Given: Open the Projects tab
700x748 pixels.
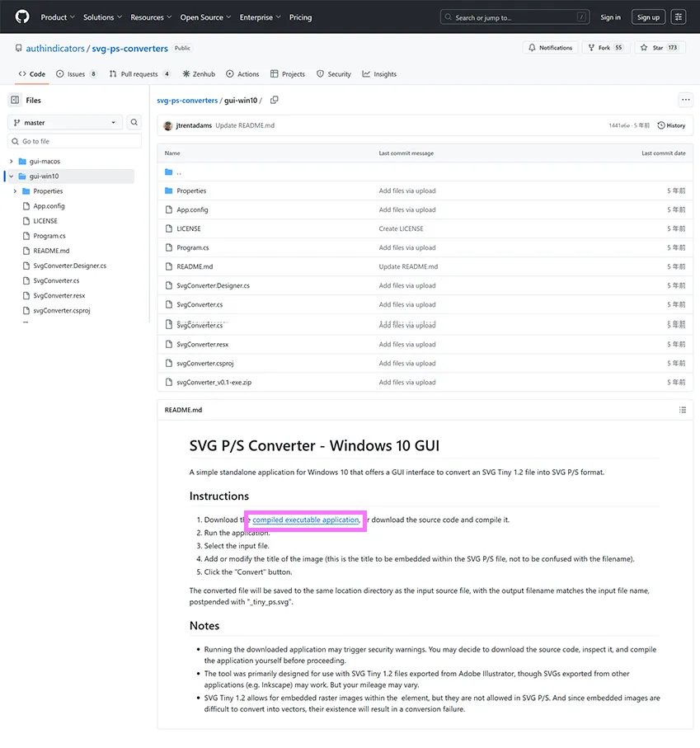Looking at the screenshot, I should 288,74.
